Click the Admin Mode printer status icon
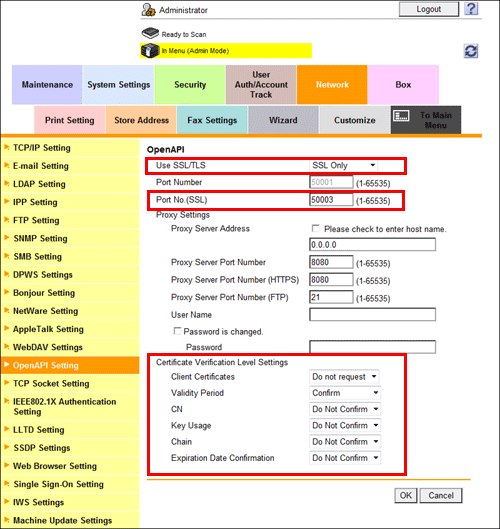Screen dimensions: 500x529 point(150,51)
